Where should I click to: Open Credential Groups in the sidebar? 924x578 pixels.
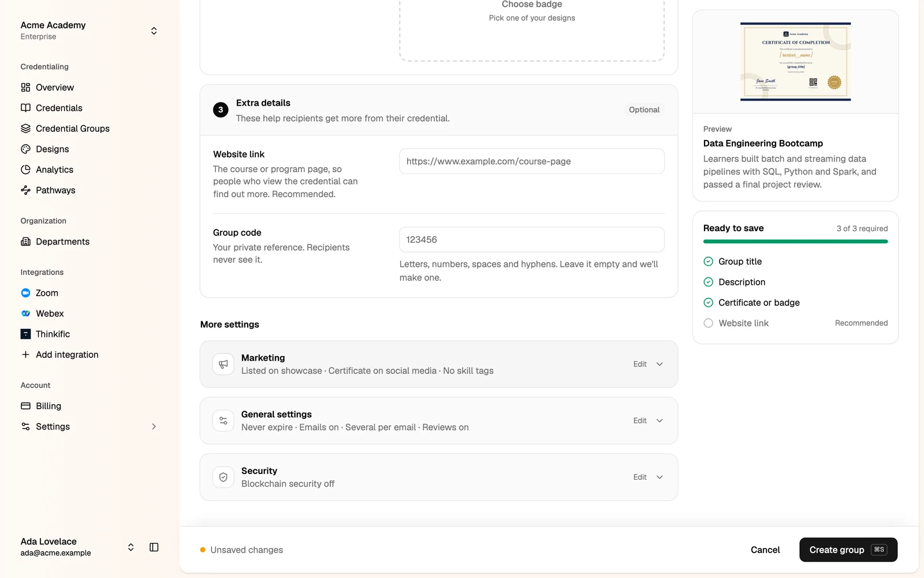[90, 128]
